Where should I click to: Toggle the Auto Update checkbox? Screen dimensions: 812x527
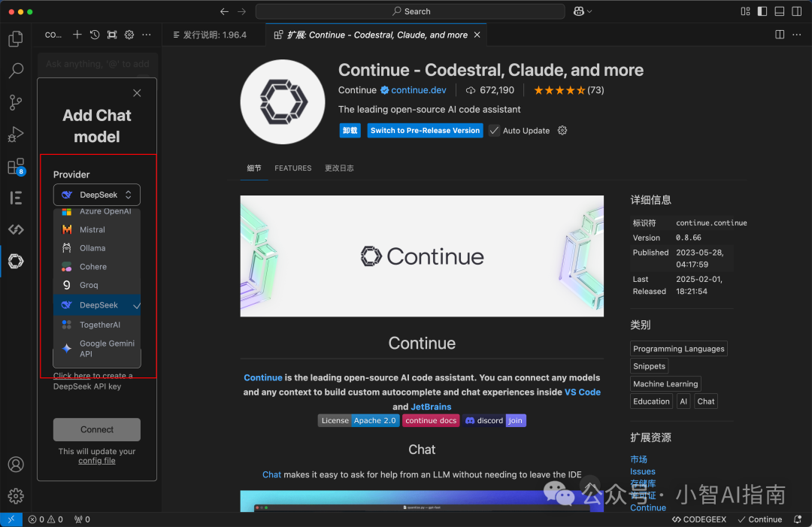click(494, 130)
